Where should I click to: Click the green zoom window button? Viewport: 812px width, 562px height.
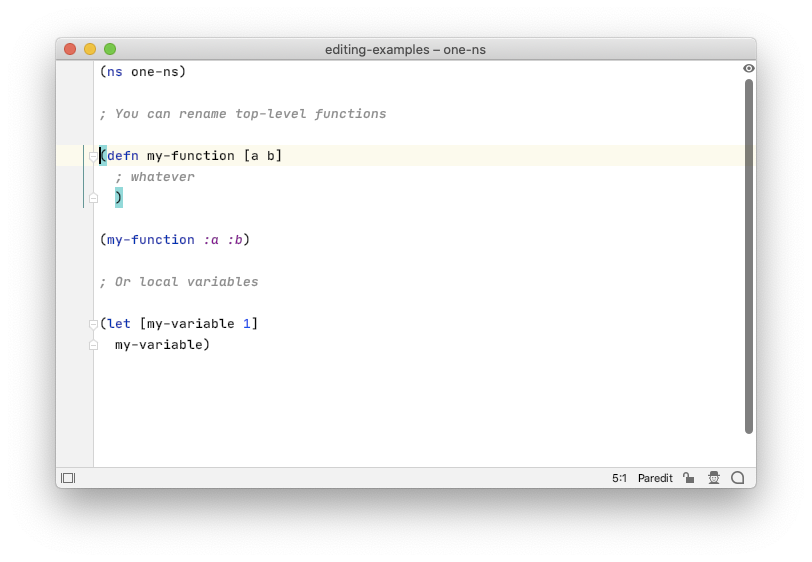pos(110,49)
